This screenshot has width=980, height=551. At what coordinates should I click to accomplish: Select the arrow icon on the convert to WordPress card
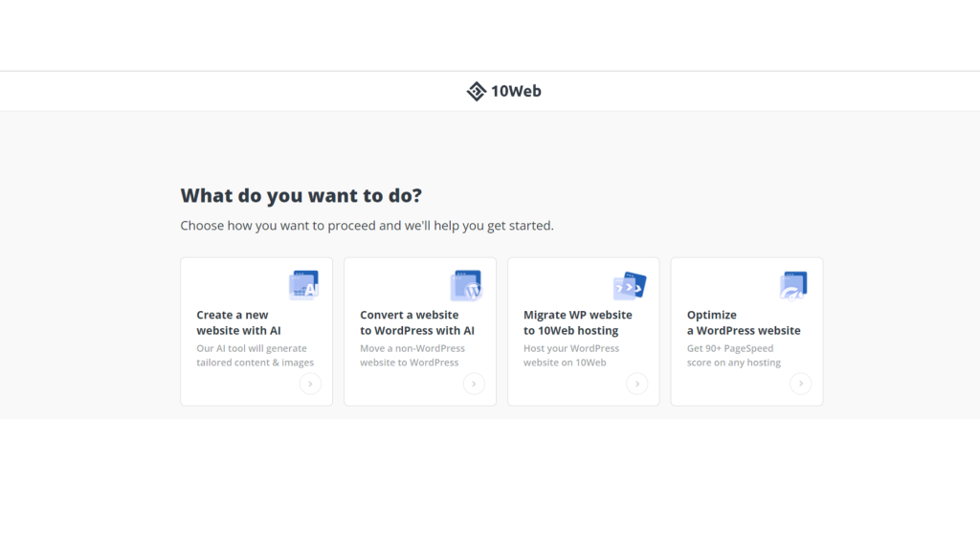coord(474,384)
